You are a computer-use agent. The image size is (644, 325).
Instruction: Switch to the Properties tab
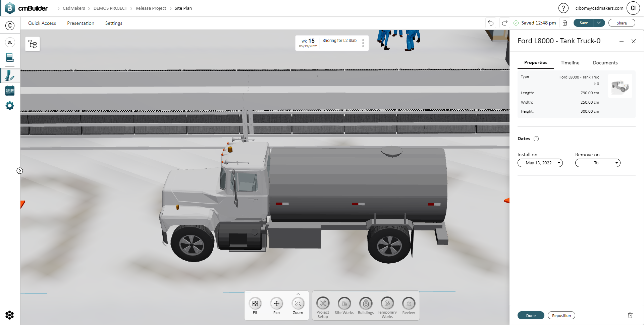pos(536,63)
